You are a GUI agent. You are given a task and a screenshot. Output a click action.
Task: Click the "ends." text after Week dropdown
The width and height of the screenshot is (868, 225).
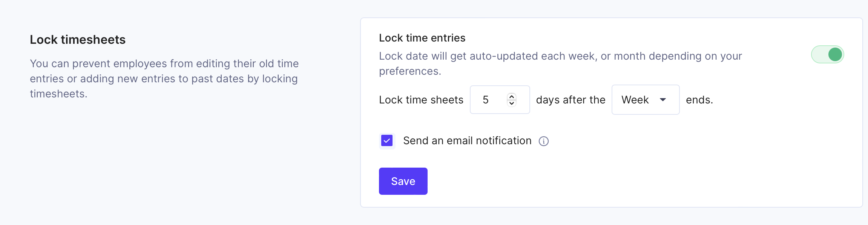699,100
